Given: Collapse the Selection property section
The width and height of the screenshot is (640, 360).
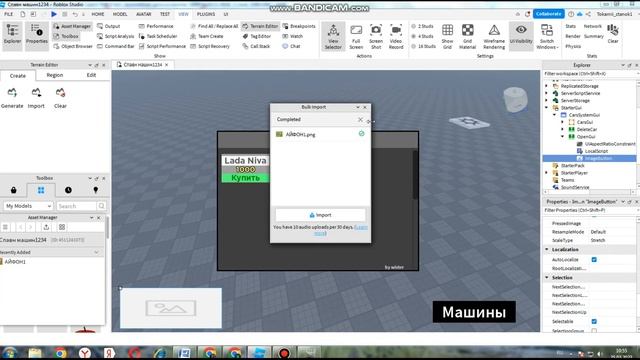Looking at the screenshot, I should [x=547, y=278].
